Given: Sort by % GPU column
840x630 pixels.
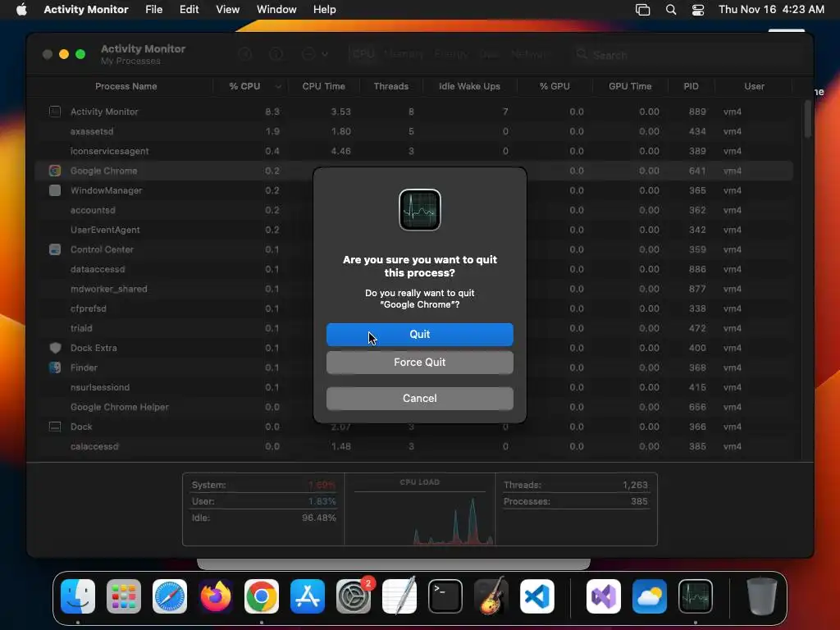Looking at the screenshot, I should [555, 86].
